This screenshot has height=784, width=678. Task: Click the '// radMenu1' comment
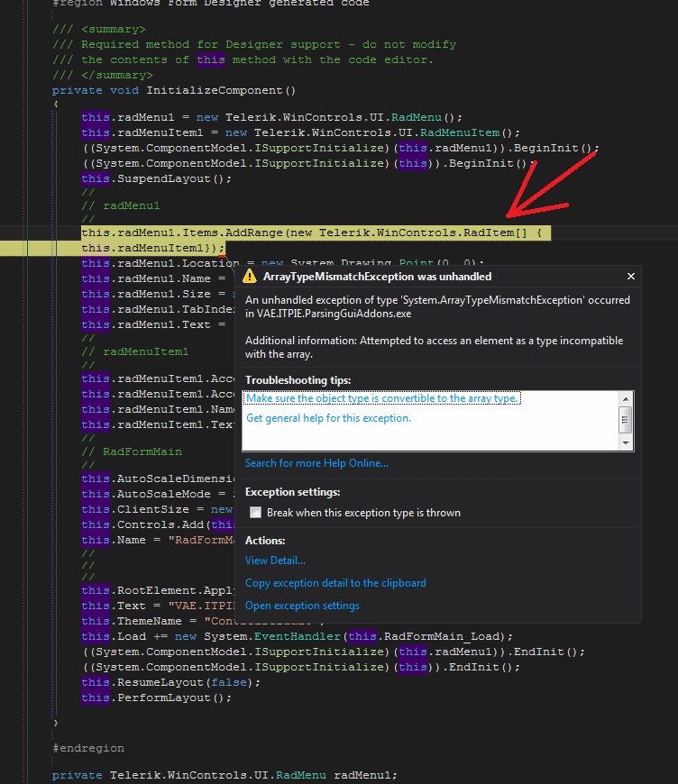click(x=121, y=205)
